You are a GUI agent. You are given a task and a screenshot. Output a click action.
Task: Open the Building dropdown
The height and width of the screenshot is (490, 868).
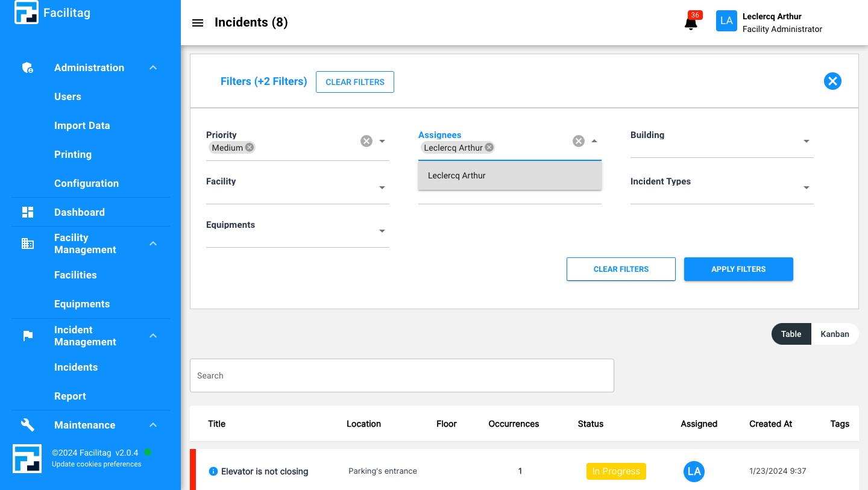point(806,141)
